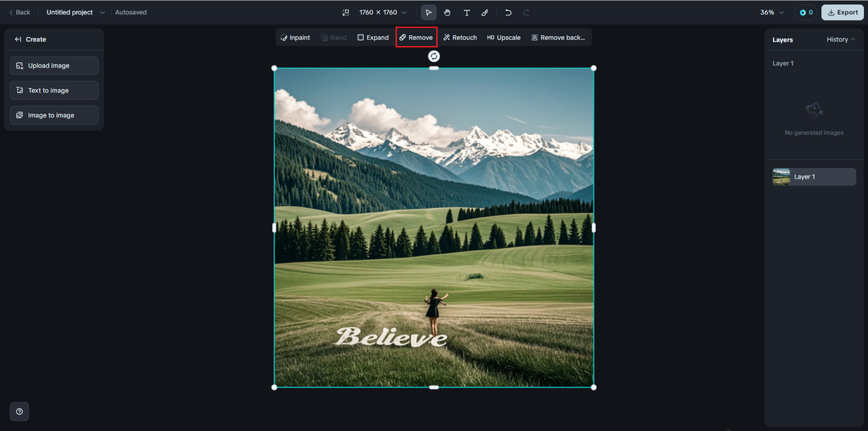
Task: Collapse the Create panel
Action: 18,39
